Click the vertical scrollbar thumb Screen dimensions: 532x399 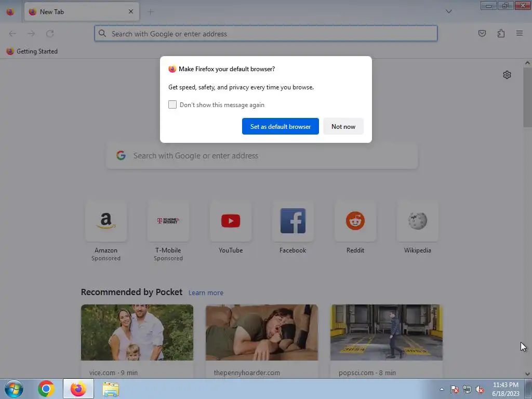tap(527, 97)
